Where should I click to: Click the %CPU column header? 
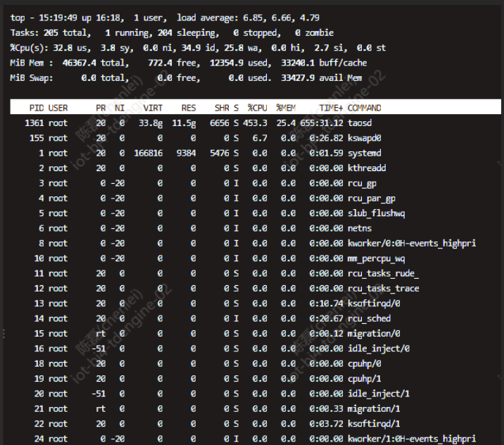pos(257,108)
